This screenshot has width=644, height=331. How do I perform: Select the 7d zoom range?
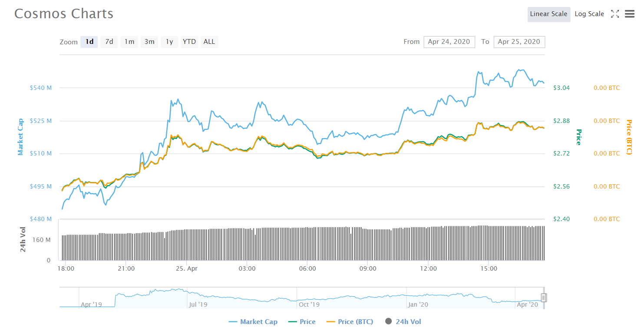pos(109,42)
